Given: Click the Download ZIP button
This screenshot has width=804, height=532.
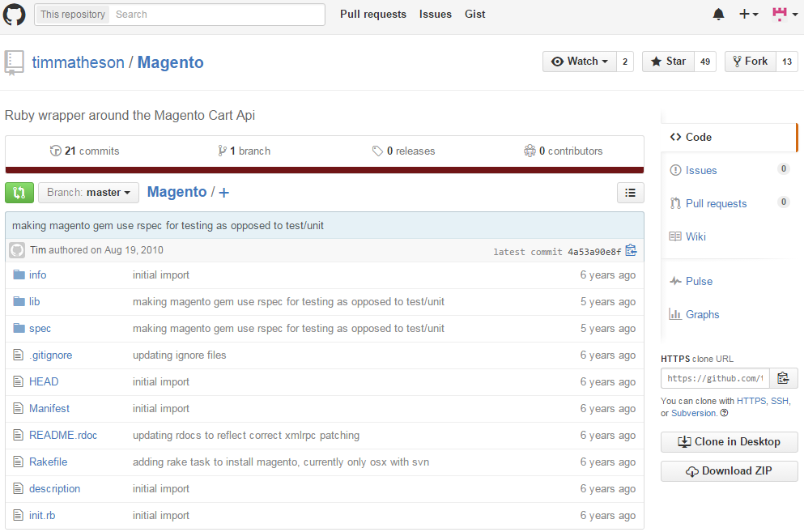Looking at the screenshot, I should tap(729, 471).
